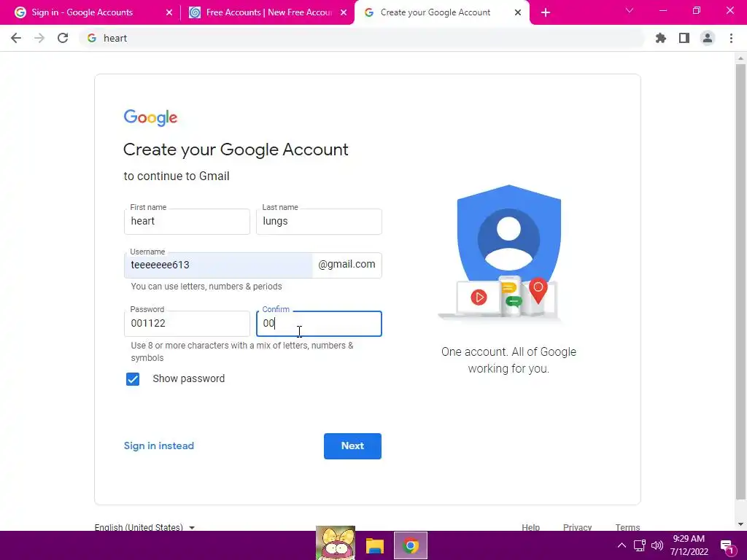Open the network status tray icon
Image resolution: width=747 pixels, height=560 pixels.
tap(639, 545)
